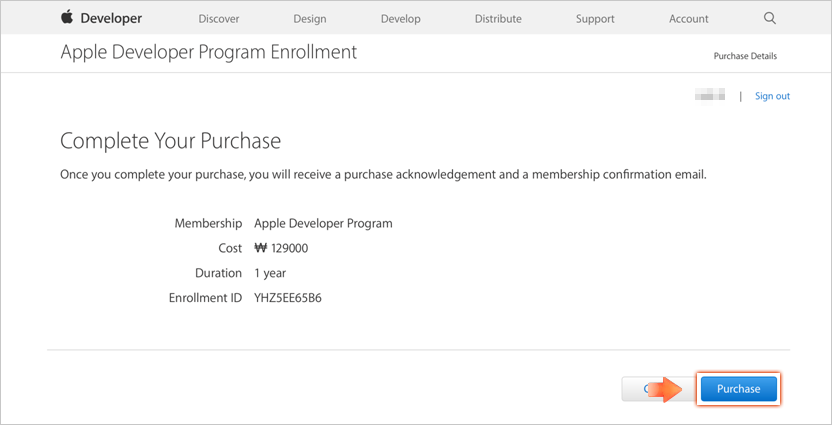
Task: Click the Purchase button
Action: click(x=739, y=389)
